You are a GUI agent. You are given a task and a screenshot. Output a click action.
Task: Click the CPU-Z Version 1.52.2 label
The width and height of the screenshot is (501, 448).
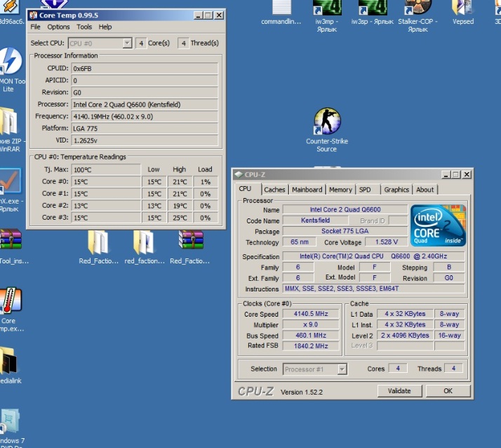pyautogui.click(x=302, y=393)
